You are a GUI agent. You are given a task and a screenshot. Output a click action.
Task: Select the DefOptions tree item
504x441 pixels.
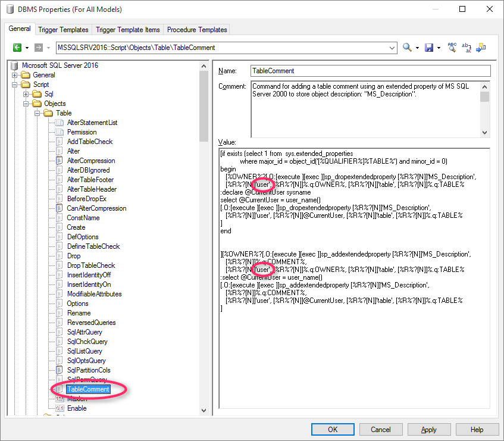pyautogui.click(x=83, y=237)
